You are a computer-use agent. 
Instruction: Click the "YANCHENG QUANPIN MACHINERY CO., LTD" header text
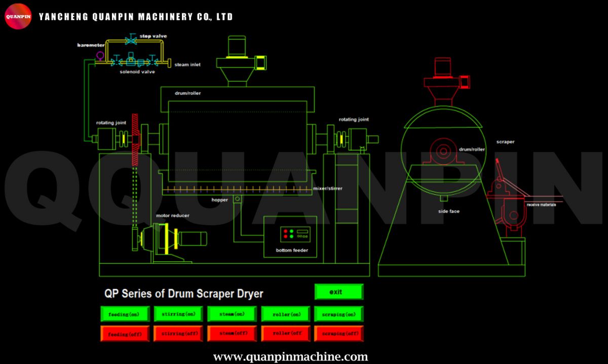coord(136,17)
